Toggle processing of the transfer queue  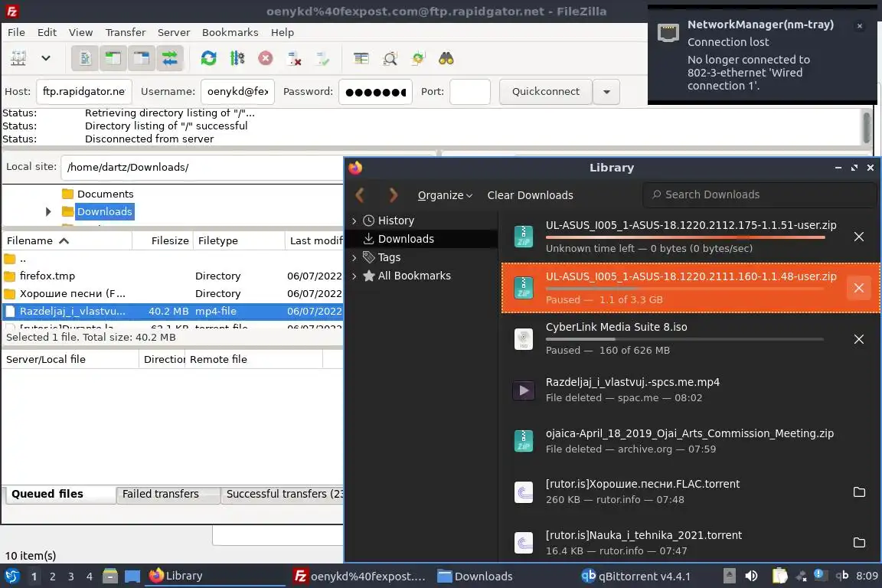[237, 58]
